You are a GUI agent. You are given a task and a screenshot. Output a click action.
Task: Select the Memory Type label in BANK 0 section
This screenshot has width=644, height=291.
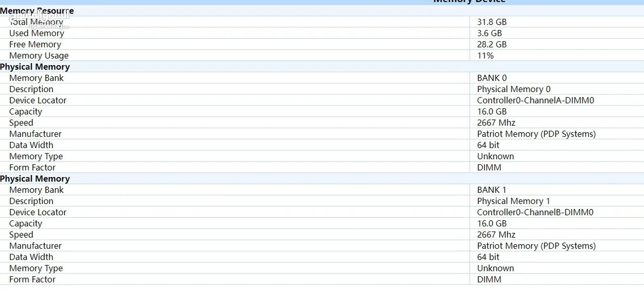pyautogui.click(x=36, y=156)
